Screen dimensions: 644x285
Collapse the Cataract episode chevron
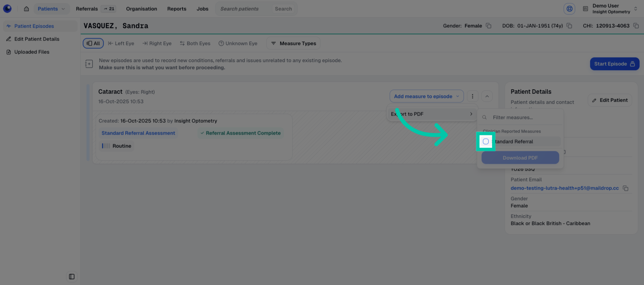(x=487, y=96)
